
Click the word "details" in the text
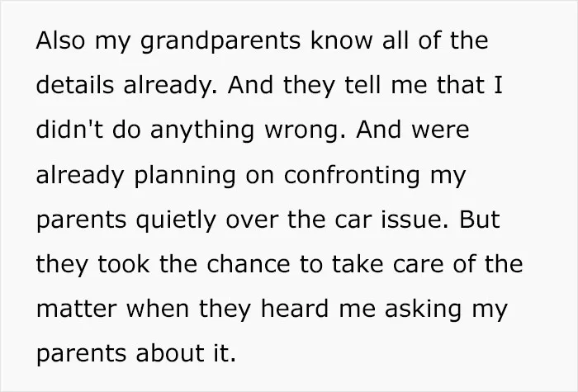coord(75,84)
